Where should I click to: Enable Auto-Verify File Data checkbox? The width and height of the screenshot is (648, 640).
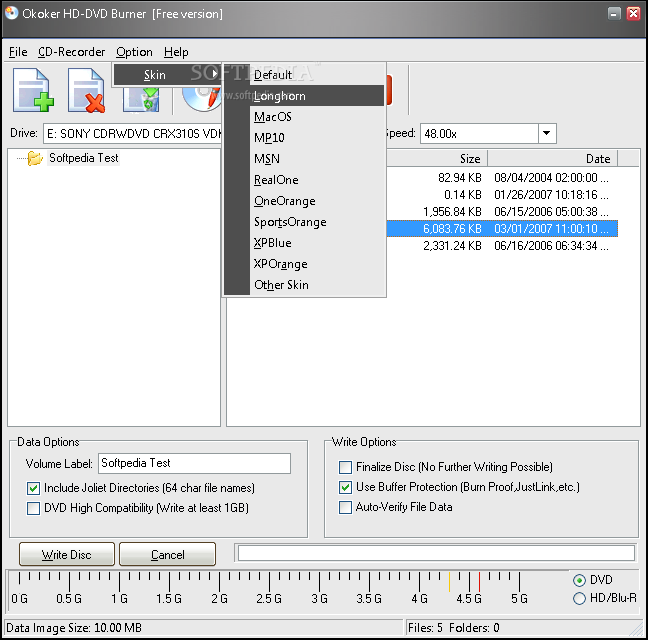345,507
